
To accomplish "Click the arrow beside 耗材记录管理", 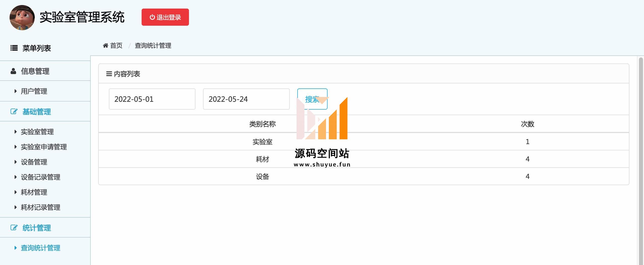I will click(16, 207).
